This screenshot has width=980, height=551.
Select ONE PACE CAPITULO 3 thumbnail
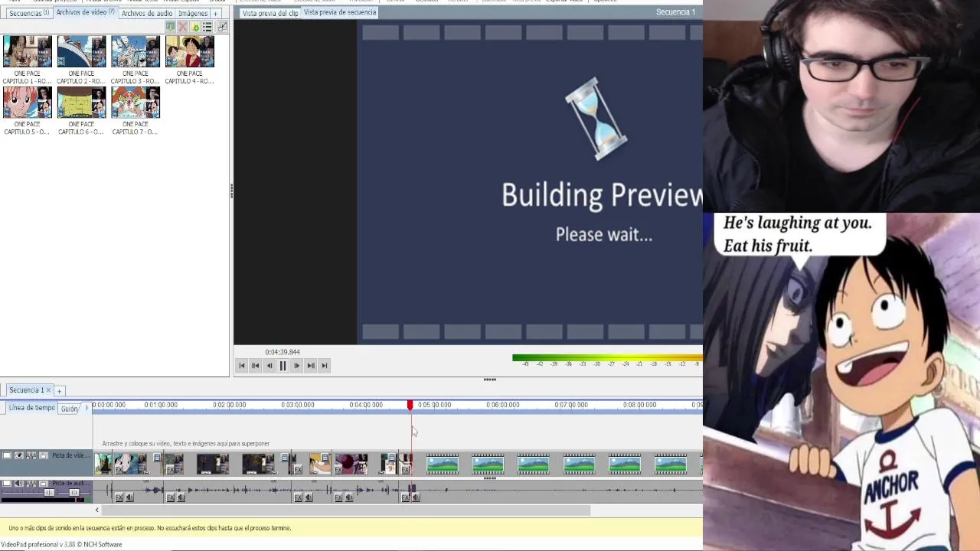pyautogui.click(x=136, y=52)
